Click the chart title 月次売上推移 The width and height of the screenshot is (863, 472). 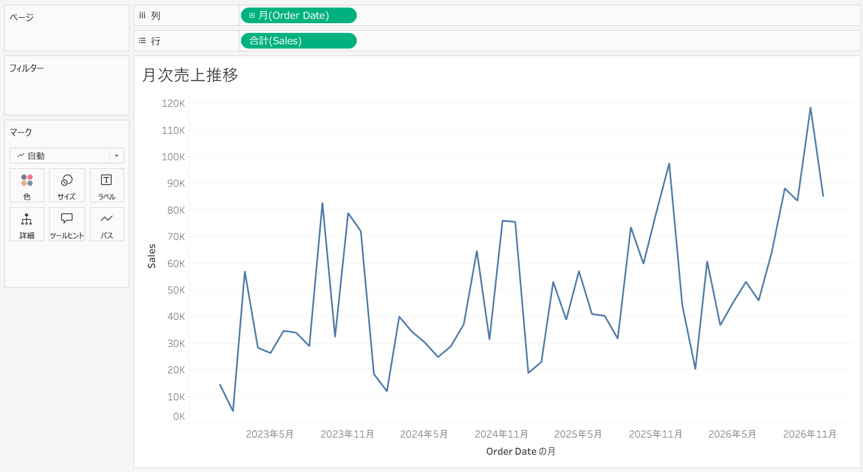(190, 75)
